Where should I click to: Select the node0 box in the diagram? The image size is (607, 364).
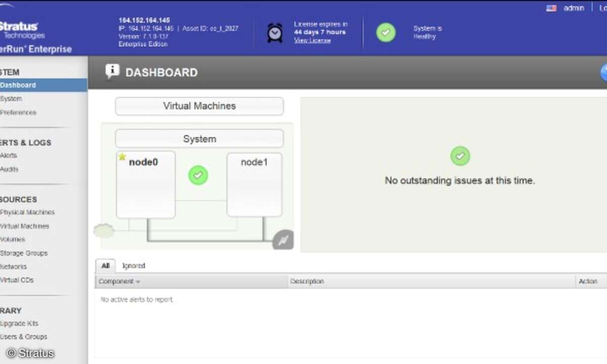tap(146, 185)
